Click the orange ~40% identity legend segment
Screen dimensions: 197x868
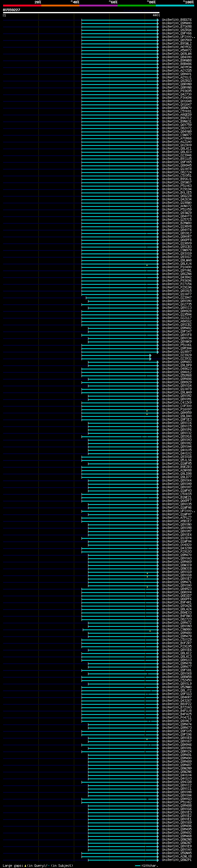(60, 6)
